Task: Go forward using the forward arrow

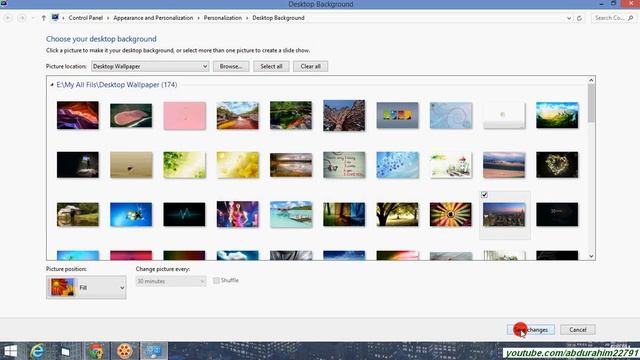Action: (x=22, y=18)
